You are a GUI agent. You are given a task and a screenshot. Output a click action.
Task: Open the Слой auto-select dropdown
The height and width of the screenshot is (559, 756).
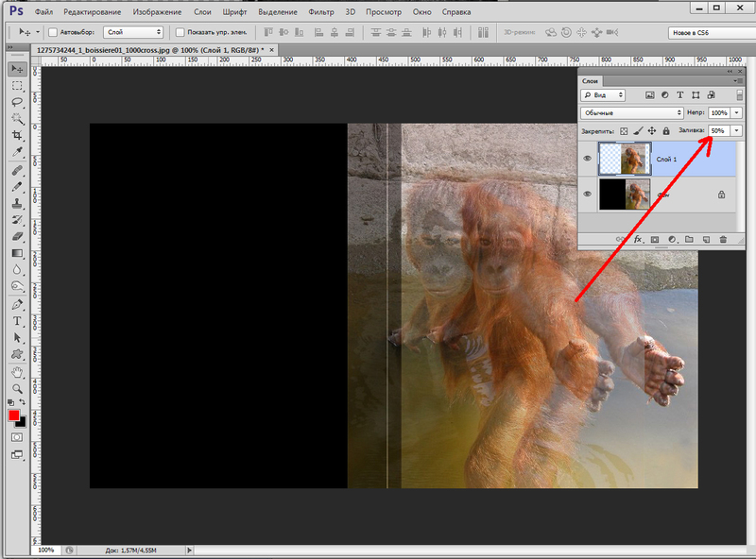pyautogui.click(x=133, y=32)
